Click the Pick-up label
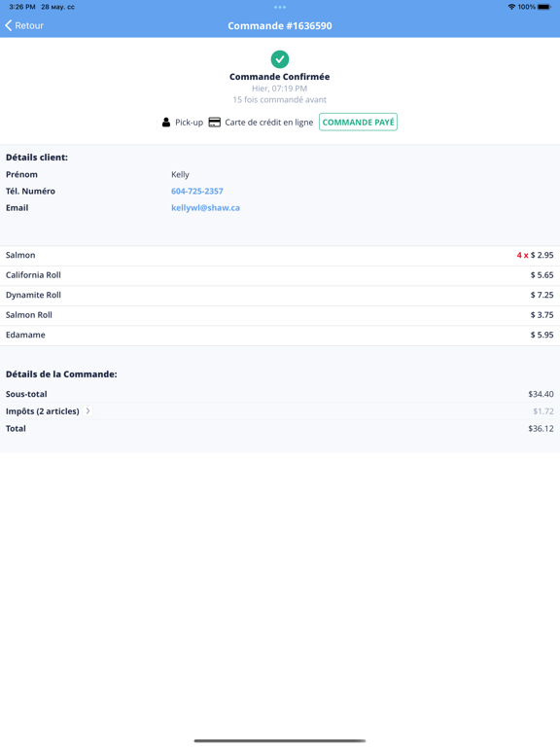This screenshot has width=560, height=747. tap(189, 123)
